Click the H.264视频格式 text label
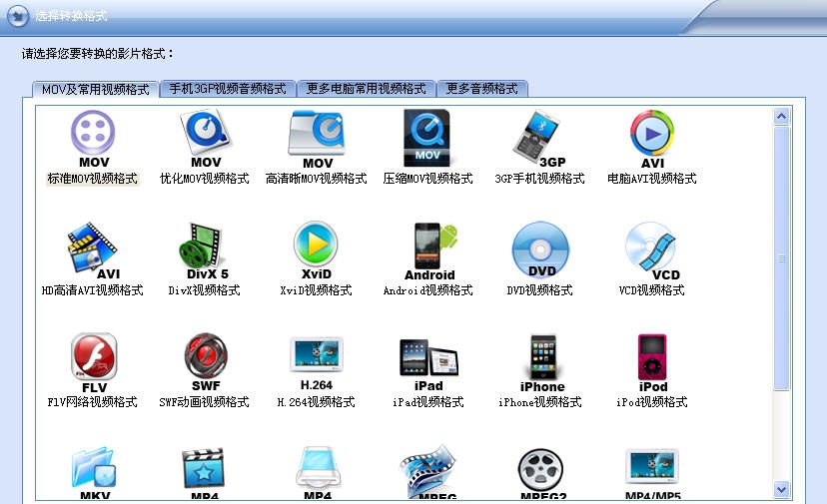The height and width of the screenshot is (504, 827). pyautogui.click(x=317, y=402)
